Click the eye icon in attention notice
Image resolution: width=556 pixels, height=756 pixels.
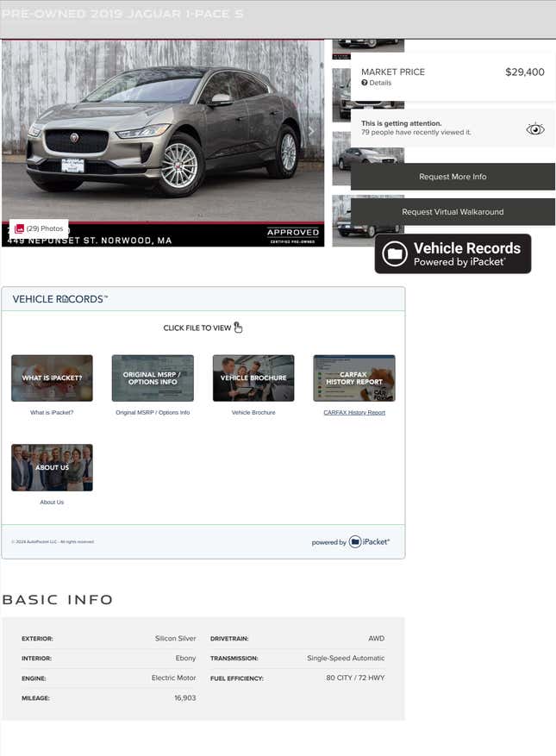pos(535,129)
